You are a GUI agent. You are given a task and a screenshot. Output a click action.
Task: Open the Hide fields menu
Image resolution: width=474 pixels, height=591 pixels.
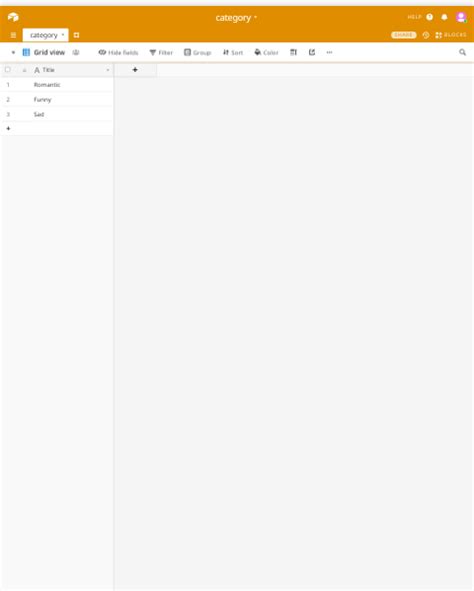coord(118,52)
